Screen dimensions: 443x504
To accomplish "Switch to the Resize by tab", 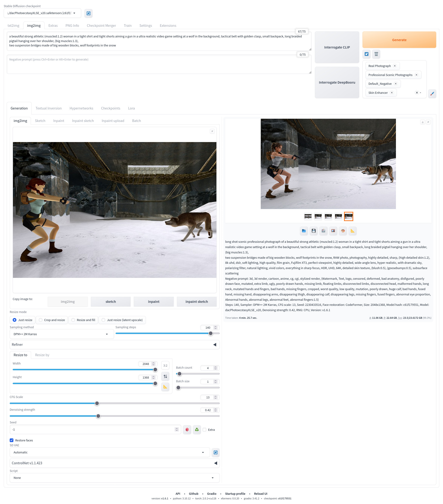I will 42,355.
